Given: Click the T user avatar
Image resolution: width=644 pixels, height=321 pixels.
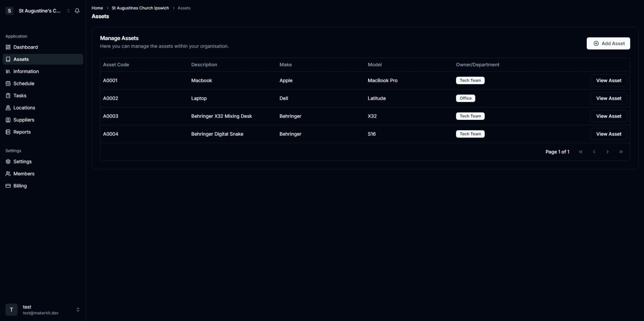Looking at the screenshot, I should point(11,309).
